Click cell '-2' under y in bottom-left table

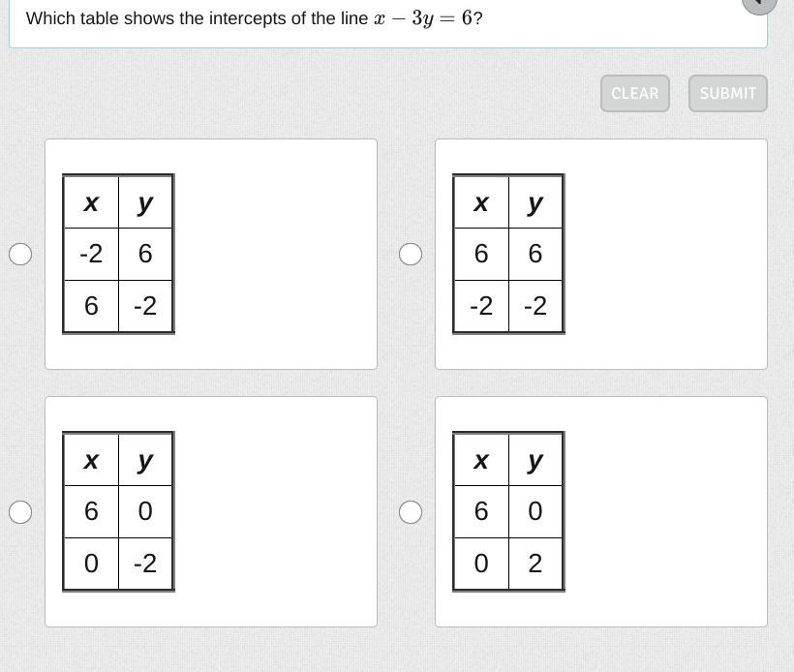click(x=145, y=564)
